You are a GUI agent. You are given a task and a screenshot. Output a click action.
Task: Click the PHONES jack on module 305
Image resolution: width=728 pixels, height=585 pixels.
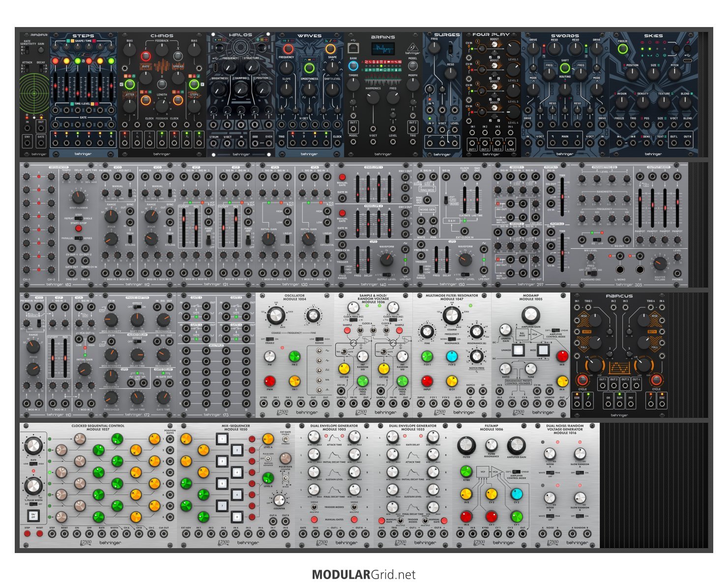(677, 273)
